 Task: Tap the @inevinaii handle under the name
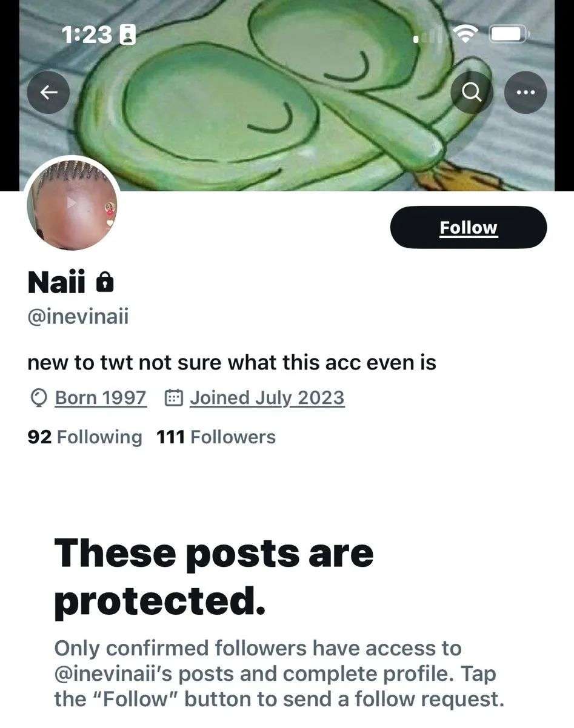tap(78, 317)
